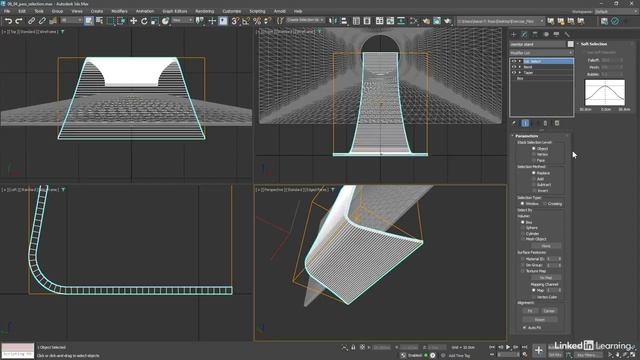Select the Unlink Selection tool
The width and height of the screenshot is (640, 360).
click(x=42, y=21)
